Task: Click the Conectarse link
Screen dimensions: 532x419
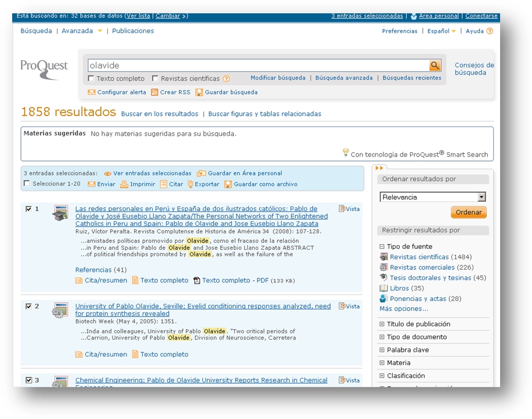Action: [481, 16]
